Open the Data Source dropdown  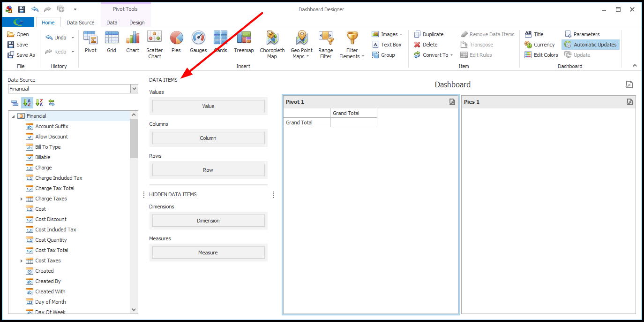(x=135, y=89)
